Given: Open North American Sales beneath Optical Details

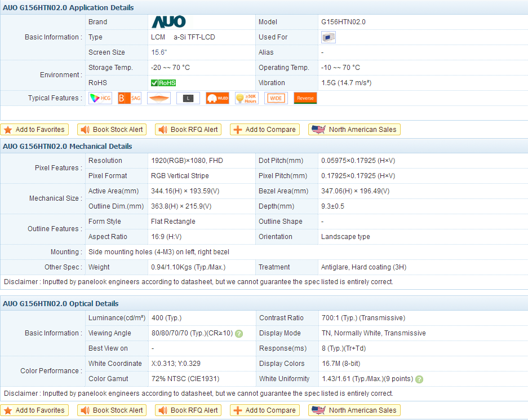Looking at the screenshot, I should click(x=354, y=410).
